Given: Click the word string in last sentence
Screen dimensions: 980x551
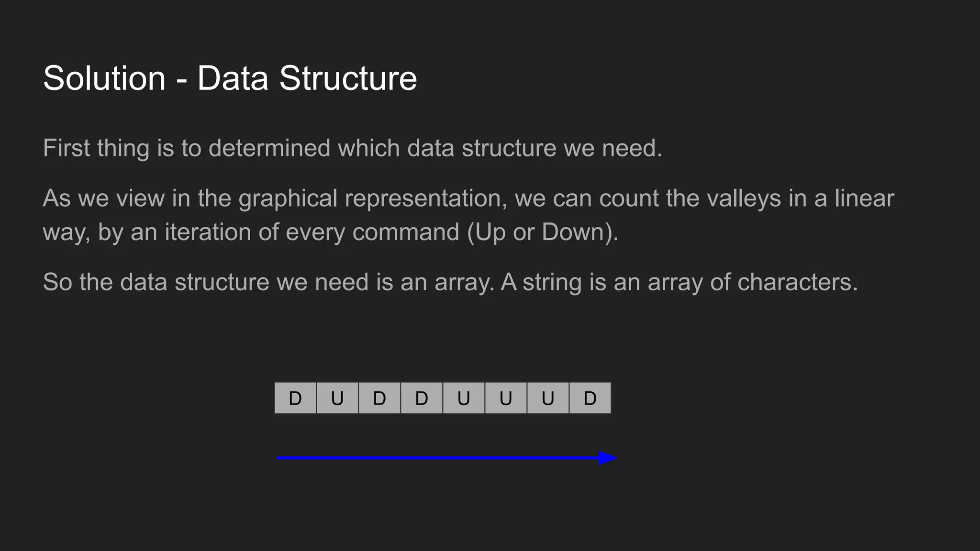Looking at the screenshot, I should [552, 282].
